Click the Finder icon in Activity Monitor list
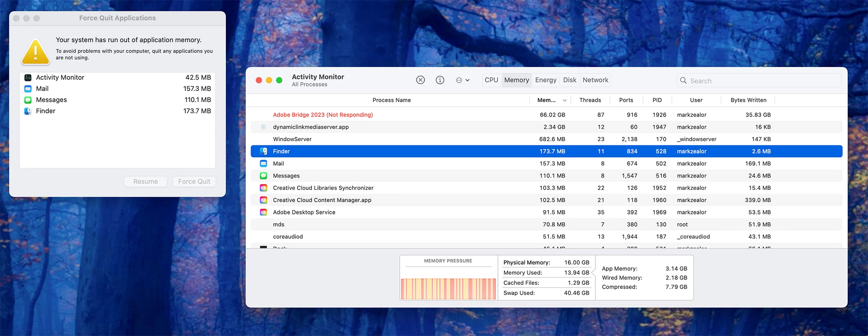Image resolution: width=868 pixels, height=336 pixels. [263, 151]
